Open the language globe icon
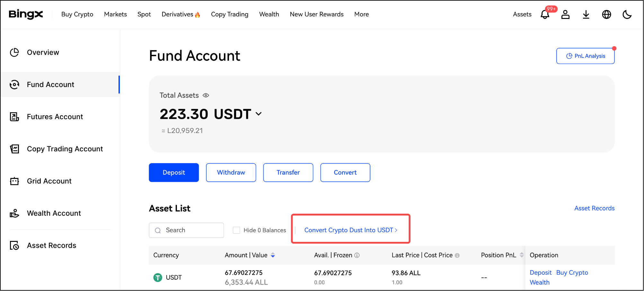644x291 pixels. coord(606,14)
